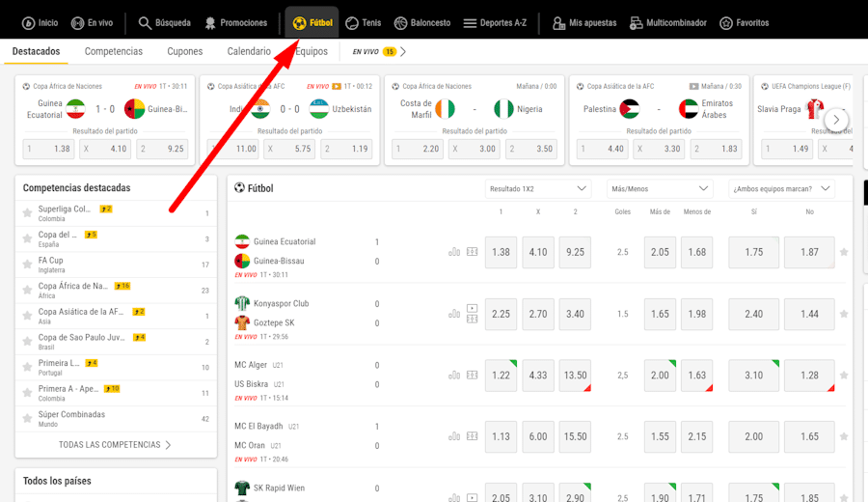Open Mis apuestas icon
This screenshot has width=868, height=502.
[x=558, y=23]
